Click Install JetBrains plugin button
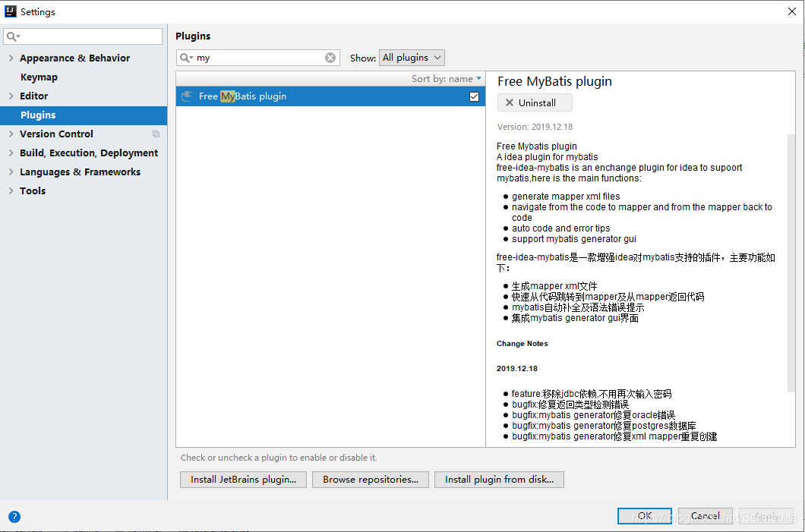Image resolution: width=805 pixels, height=532 pixels. coord(243,479)
